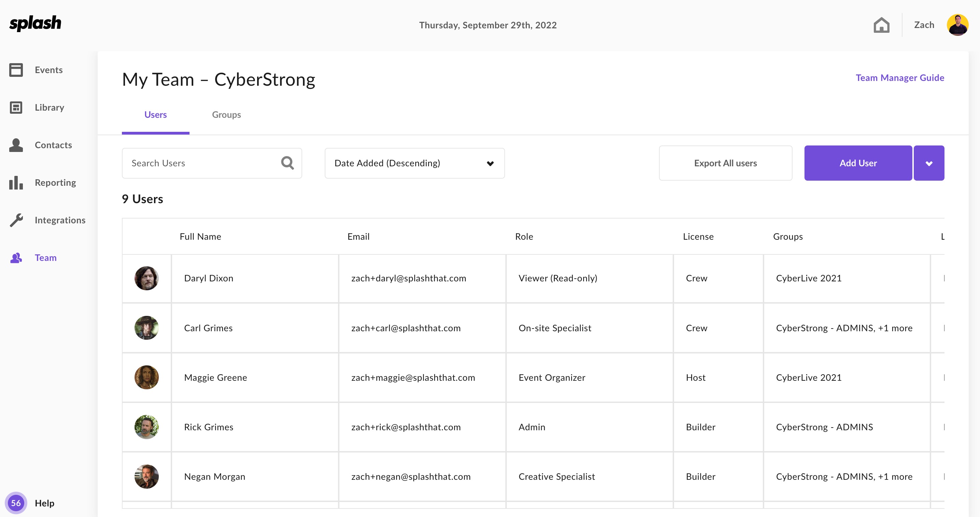Open the home icon in header
This screenshot has height=517, width=980.
click(x=881, y=25)
